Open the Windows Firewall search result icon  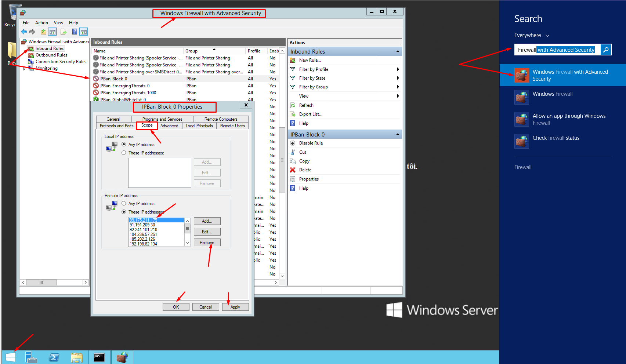[521, 97]
